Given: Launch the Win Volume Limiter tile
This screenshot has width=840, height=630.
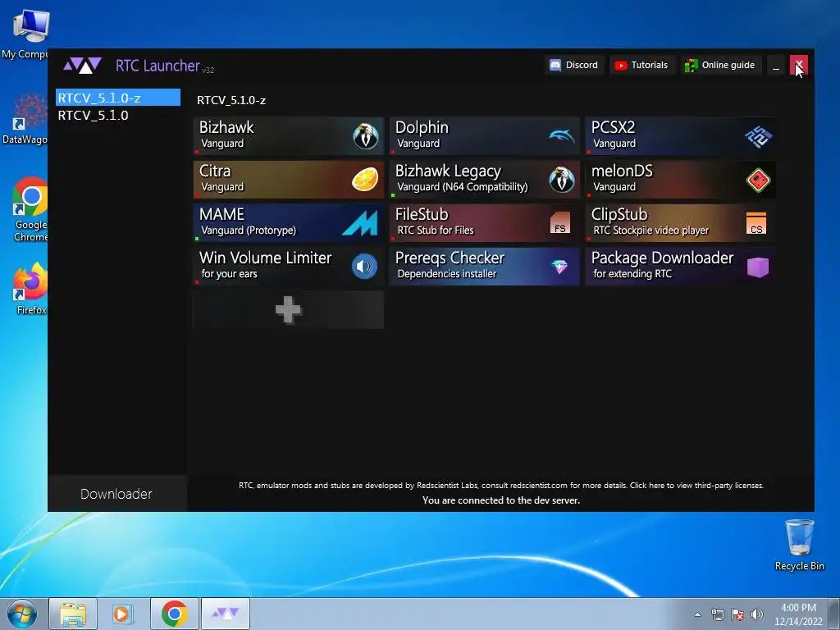Looking at the screenshot, I should click(x=288, y=267).
